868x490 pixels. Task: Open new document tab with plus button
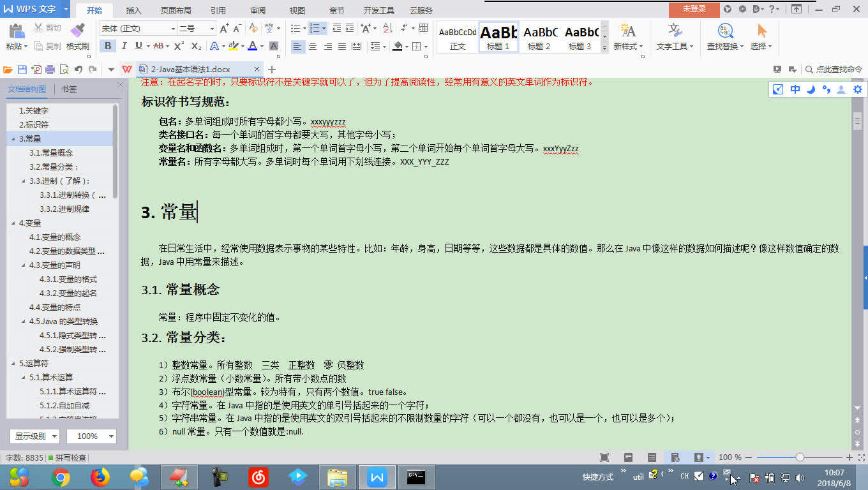coord(272,70)
